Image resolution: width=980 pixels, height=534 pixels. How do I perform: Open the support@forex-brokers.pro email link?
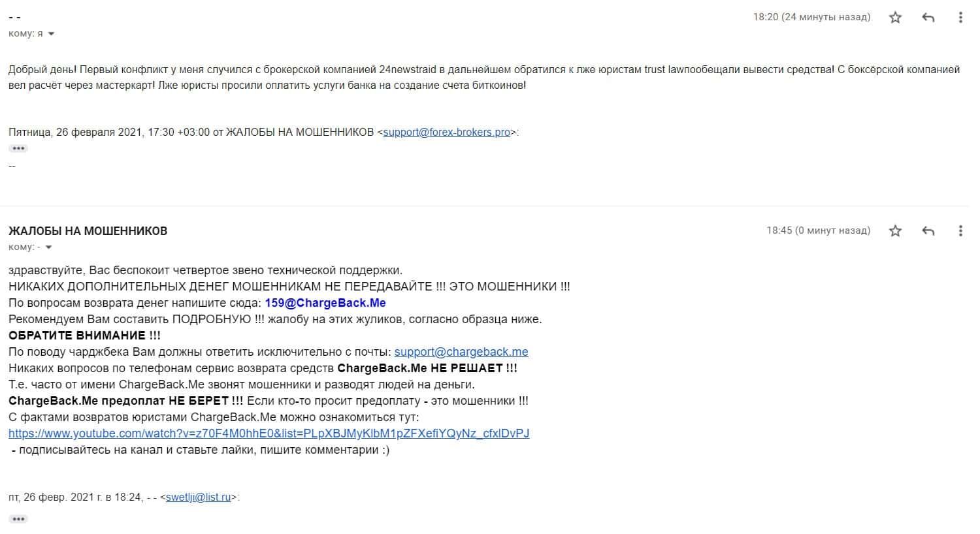[x=446, y=132]
